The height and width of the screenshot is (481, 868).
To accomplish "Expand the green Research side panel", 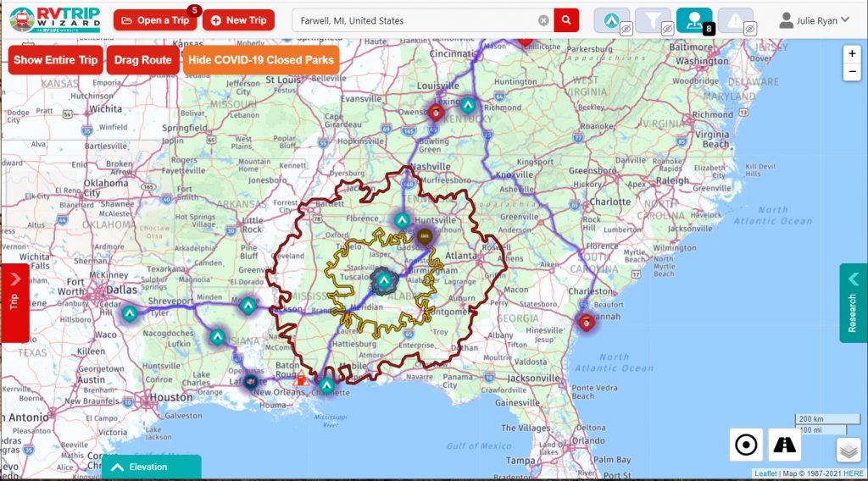I will click(853, 303).
